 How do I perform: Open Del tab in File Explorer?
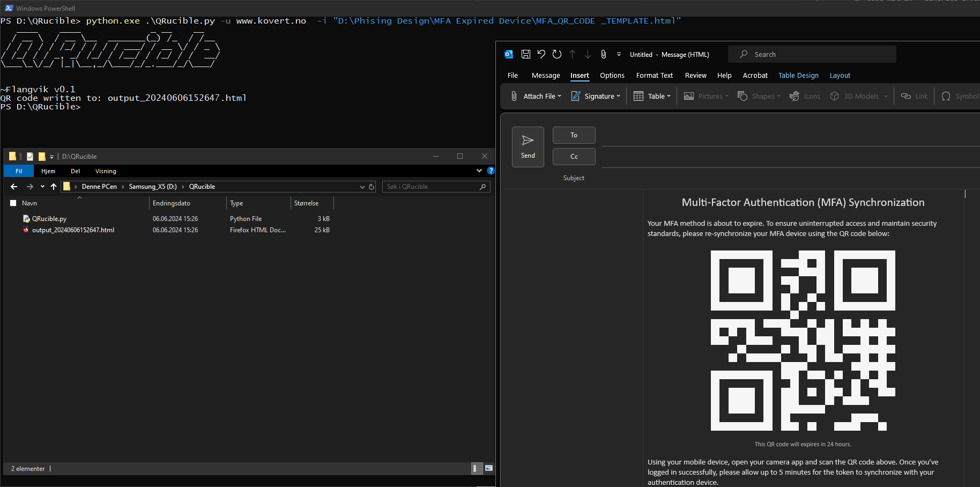(75, 171)
